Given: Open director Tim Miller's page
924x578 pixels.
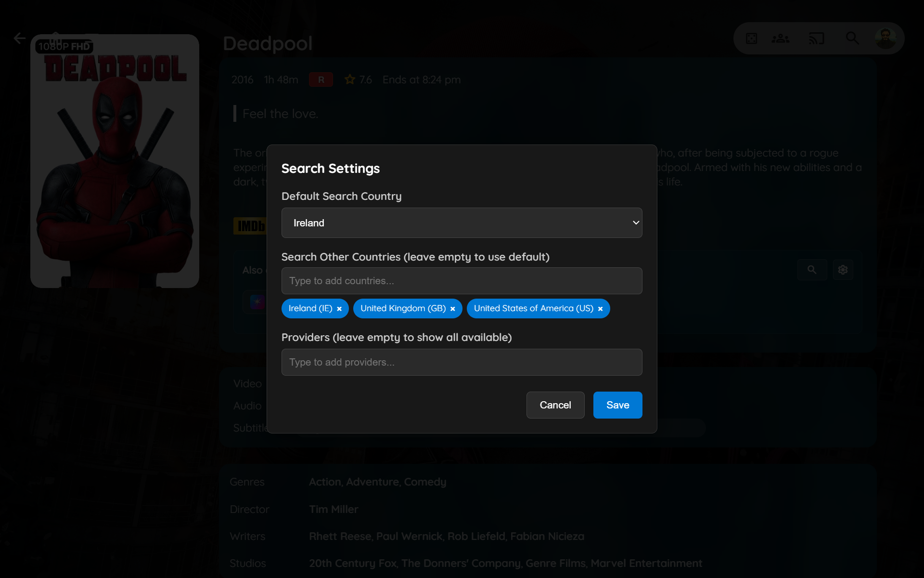Looking at the screenshot, I should (334, 509).
